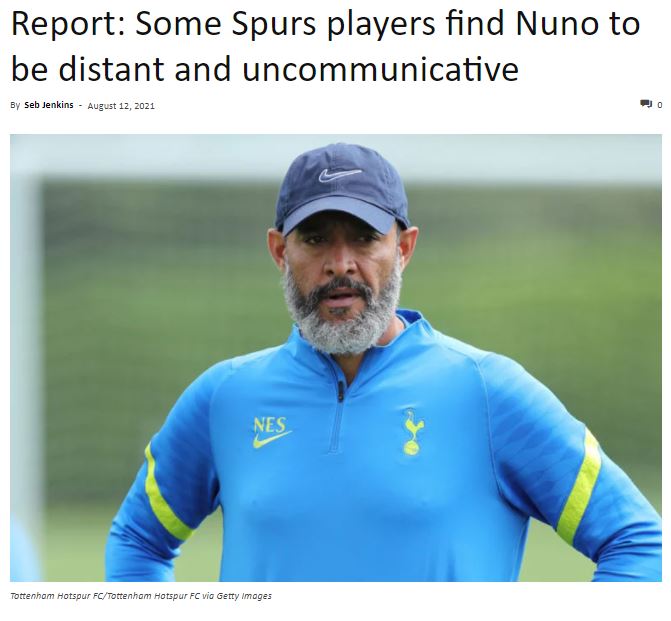Viewport: 671px width, 621px height.
Task: Click the August 12, 2021 publish date
Action: pyautogui.click(x=121, y=106)
